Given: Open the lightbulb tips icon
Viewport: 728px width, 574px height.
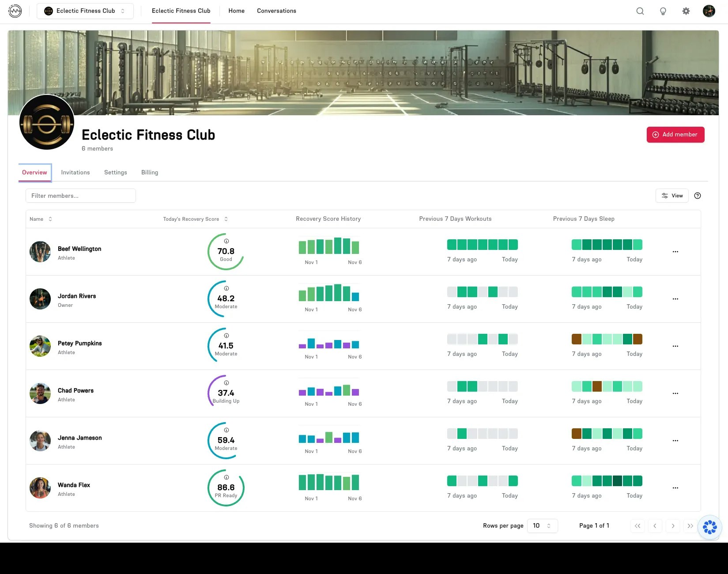Looking at the screenshot, I should tap(663, 11).
